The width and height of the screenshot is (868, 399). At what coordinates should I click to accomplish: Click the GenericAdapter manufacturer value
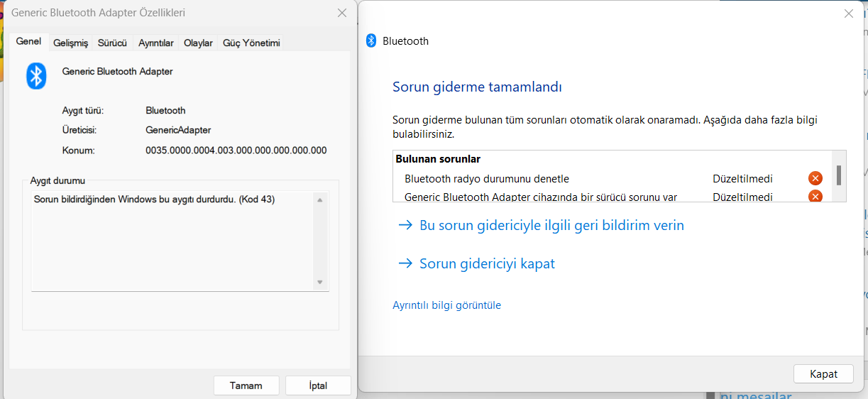pos(178,130)
